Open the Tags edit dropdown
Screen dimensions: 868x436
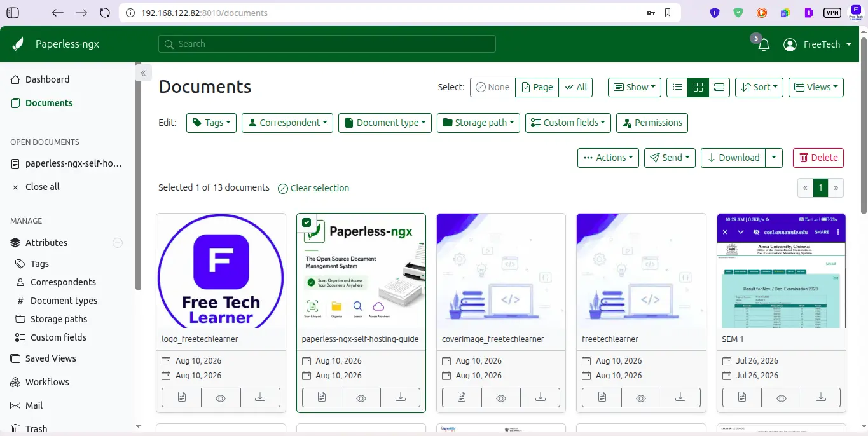[211, 123]
